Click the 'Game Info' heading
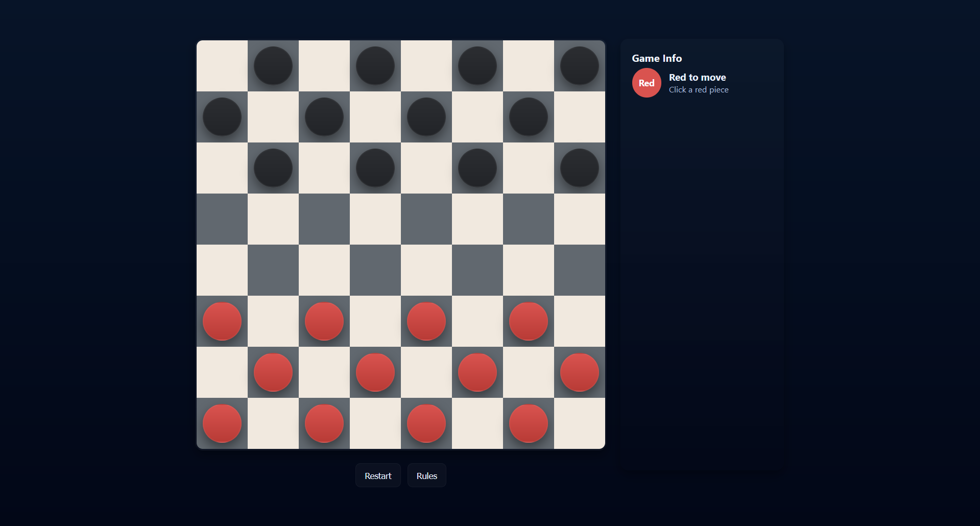This screenshot has height=526, width=980. [x=657, y=58]
